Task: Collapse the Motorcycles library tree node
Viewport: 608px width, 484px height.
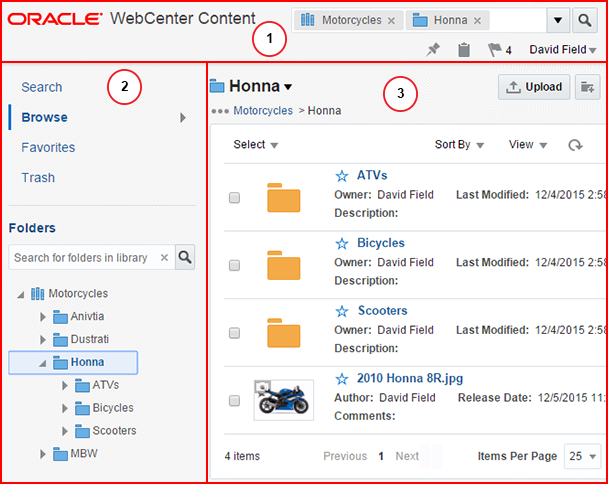Action: [x=21, y=295]
